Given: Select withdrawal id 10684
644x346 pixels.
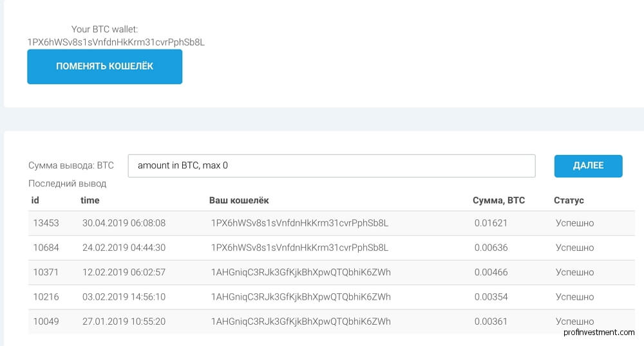Looking at the screenshot, I should click(46, 248).
